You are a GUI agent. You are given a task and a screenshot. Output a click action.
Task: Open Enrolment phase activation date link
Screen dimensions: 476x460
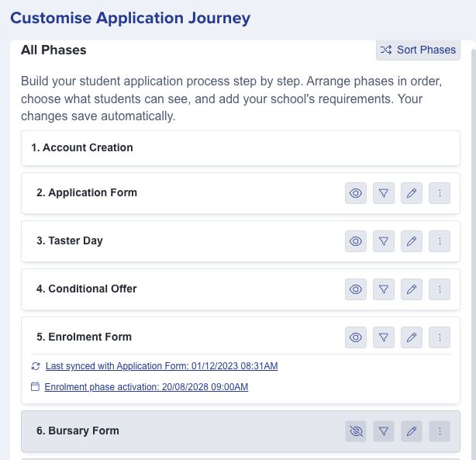147,387
